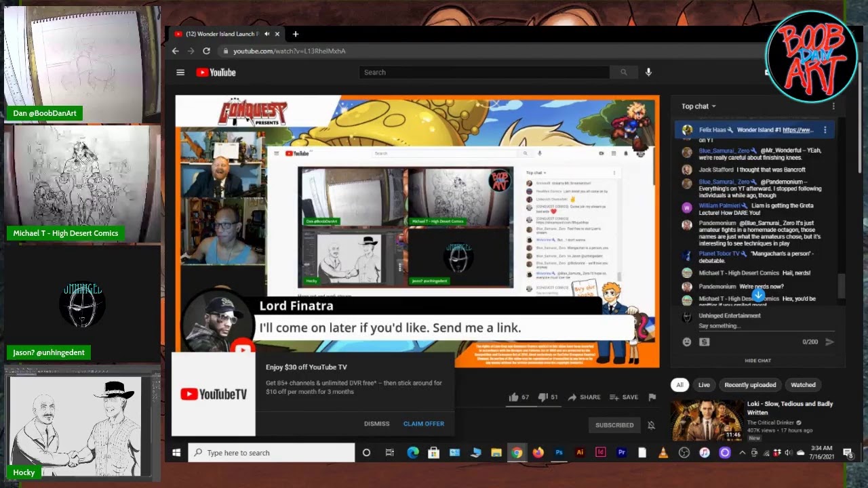The height and width of the screenshot is (488, 868).
Task: Dislike the video with thumbs down
Action: pos(542,397)
